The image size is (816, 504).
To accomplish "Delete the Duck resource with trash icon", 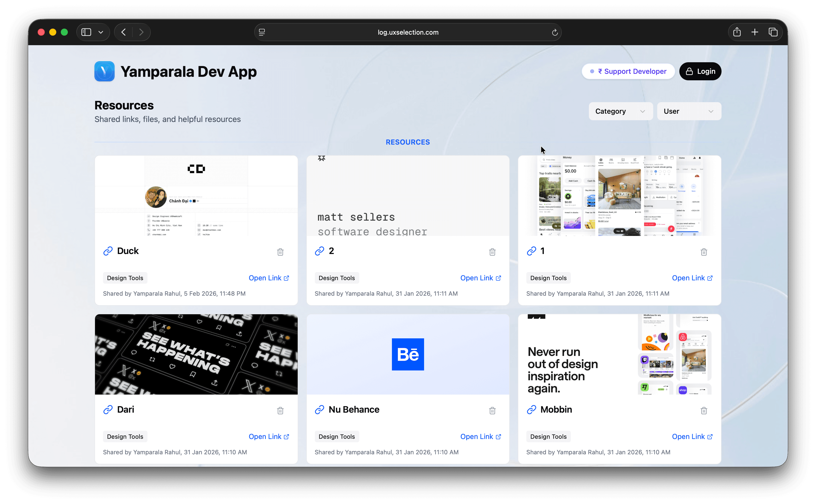I will (x=280, y=252).
